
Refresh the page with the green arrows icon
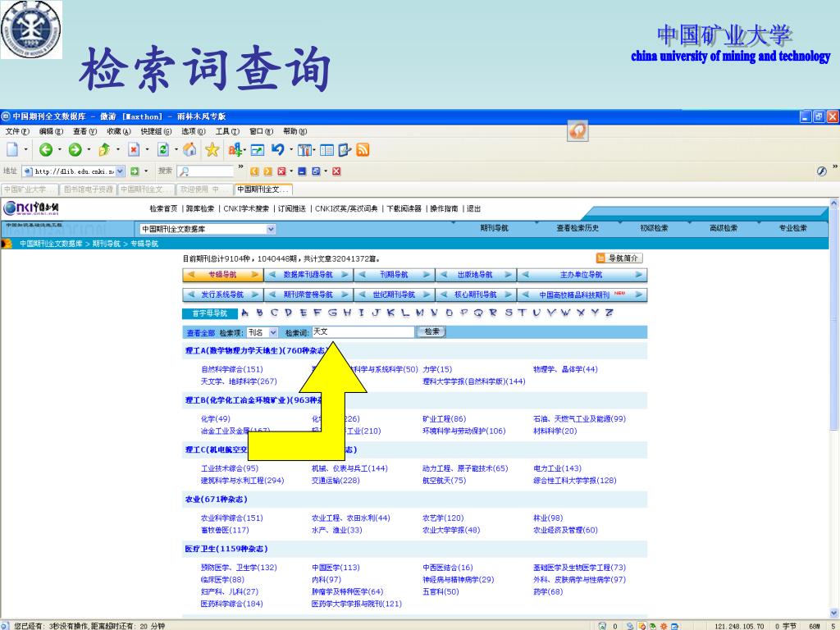[163, 150]
